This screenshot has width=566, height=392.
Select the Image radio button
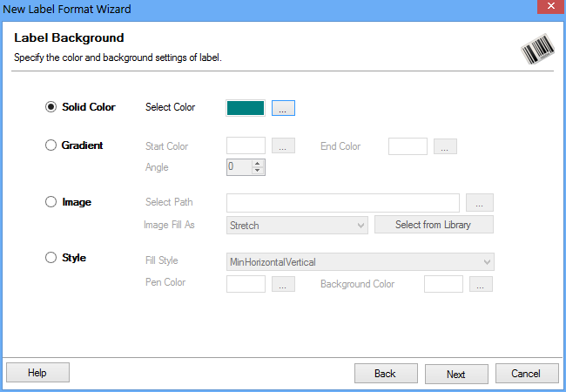coord(51,202)
